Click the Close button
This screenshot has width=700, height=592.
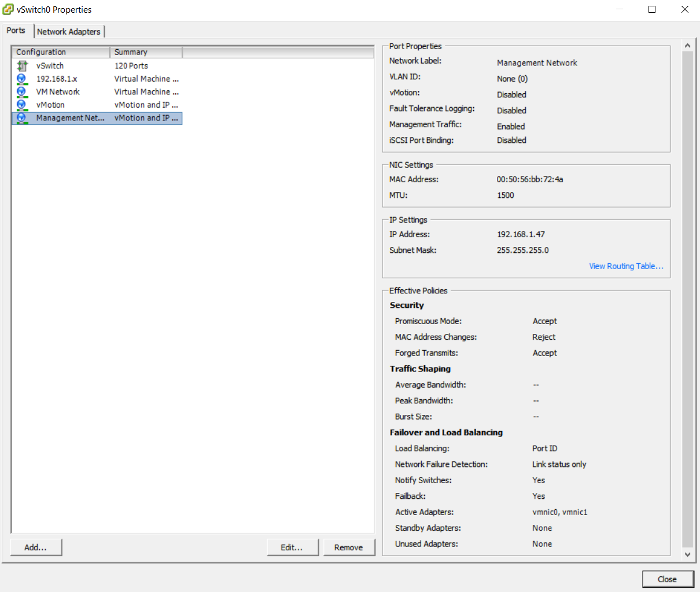668,579
